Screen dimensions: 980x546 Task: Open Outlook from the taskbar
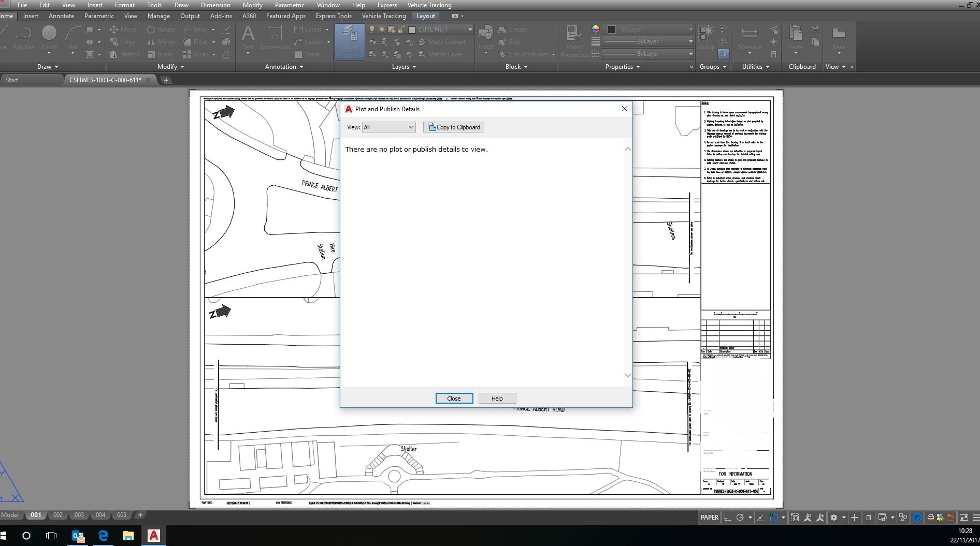tap(78, 536)
